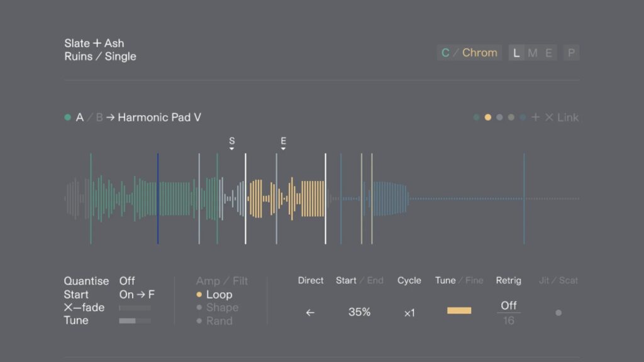Image resolution: width=644 pixels, height=362 pixels.
Task: Click the X icon to remove the loop
Action: click(549, 118)
